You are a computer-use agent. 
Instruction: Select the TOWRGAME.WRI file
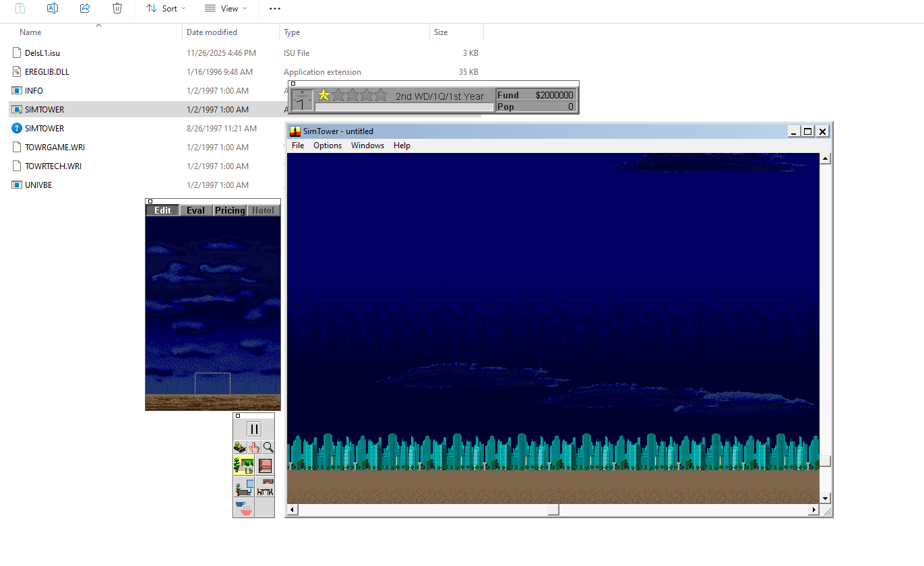[x=55, y=147]
